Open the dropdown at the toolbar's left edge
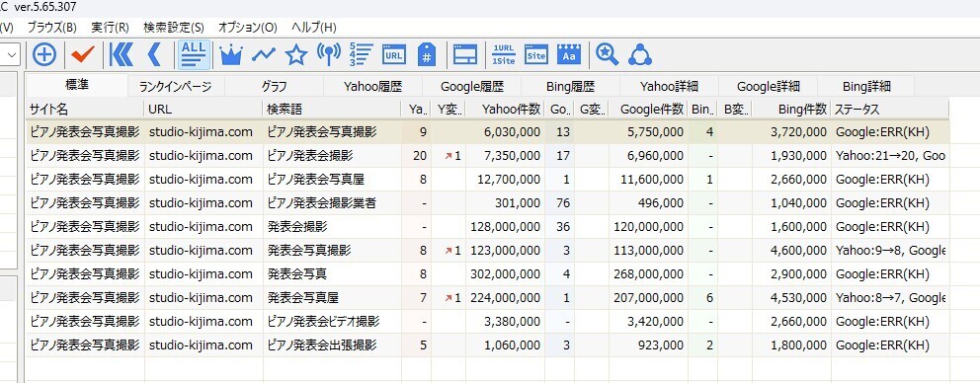 point(12,54)
